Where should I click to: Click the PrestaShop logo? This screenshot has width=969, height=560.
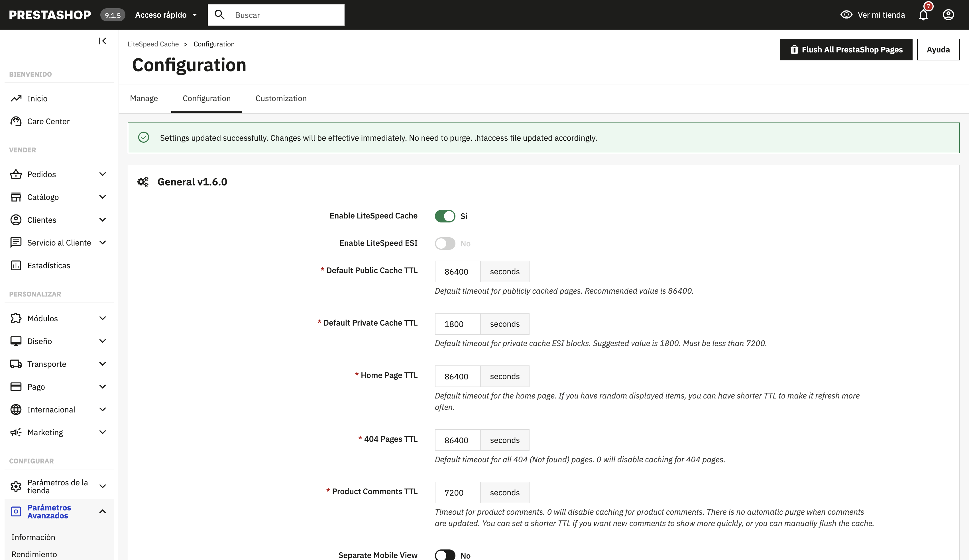coord(50,15)
